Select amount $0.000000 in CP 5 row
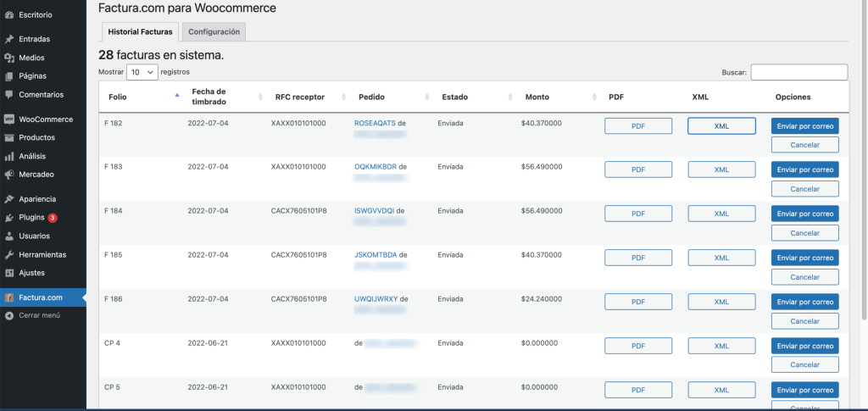Image resolution: width=868 pixels, height=411 pixels. (539, 387)
